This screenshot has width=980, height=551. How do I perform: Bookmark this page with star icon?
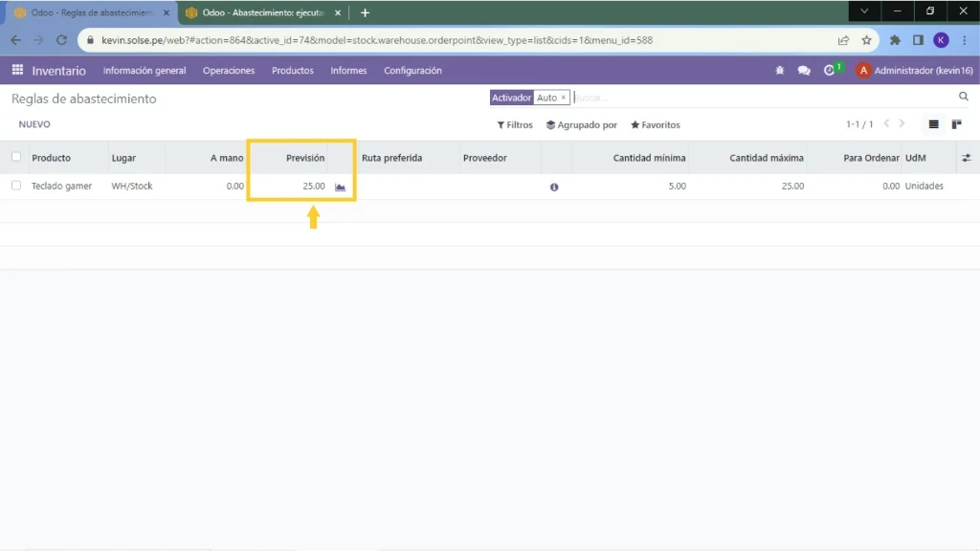[x=866, y=40]
